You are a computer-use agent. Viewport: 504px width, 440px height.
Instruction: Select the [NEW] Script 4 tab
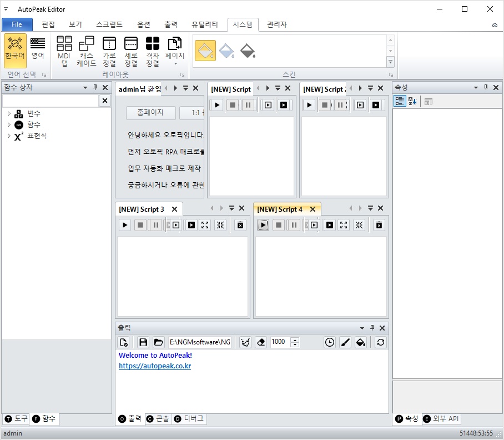coord(280,209)
